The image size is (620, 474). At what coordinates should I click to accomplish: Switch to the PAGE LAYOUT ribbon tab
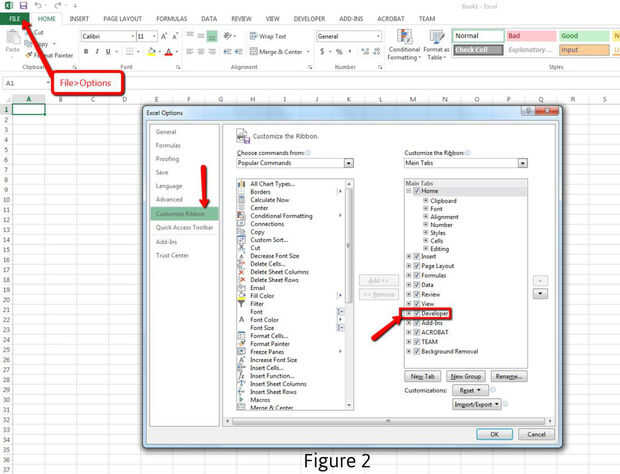click(123, 19)
